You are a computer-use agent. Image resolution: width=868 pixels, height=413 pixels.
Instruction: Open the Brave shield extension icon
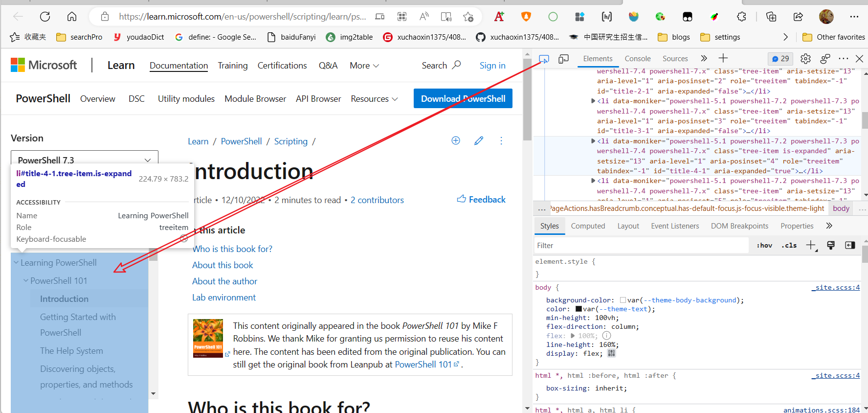526,17
